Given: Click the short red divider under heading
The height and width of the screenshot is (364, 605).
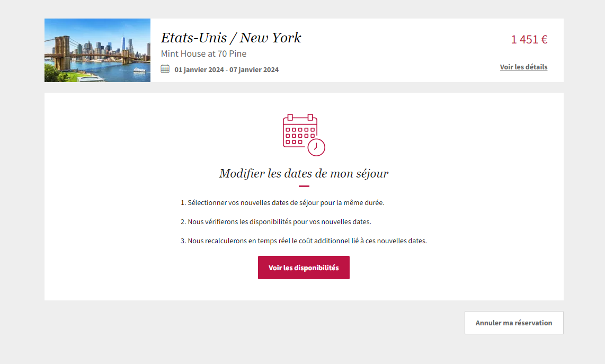Looking at the screenshot, I should 304,186.
